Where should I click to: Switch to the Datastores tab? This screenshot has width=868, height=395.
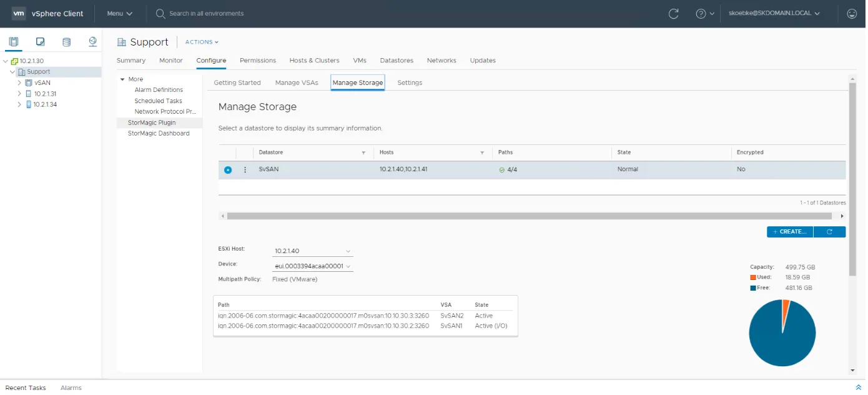coord(397,61)
